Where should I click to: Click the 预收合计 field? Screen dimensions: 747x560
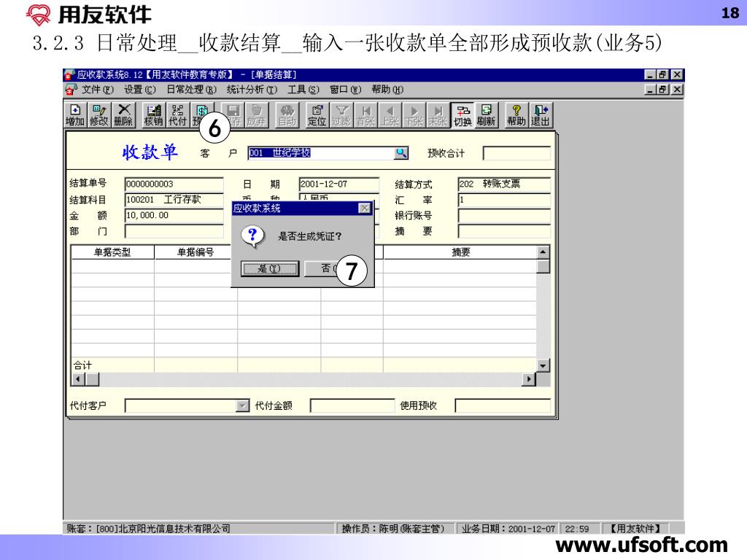click(516, 153)
